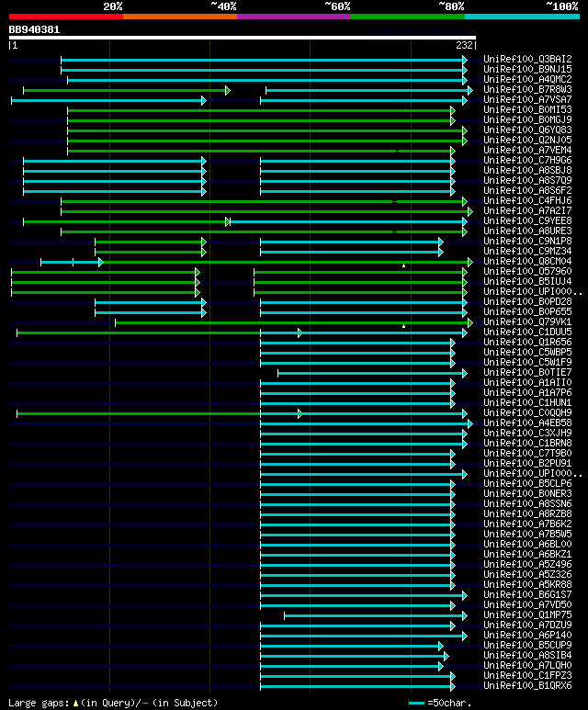Open hit UniRef100_C9YEE8
The width and height of the screenshot is (588, 710).
pos(527,221)
